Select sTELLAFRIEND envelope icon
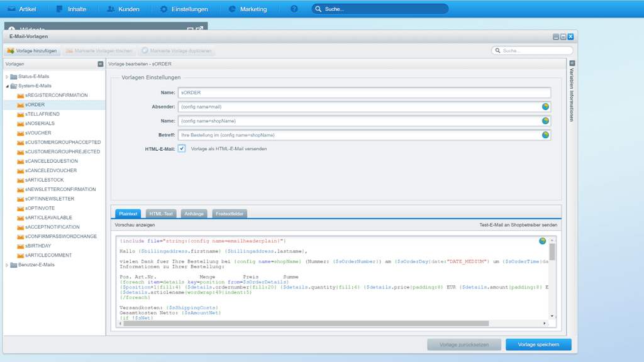The width and height of the screenshot is (644, 362). click(20, 114)
